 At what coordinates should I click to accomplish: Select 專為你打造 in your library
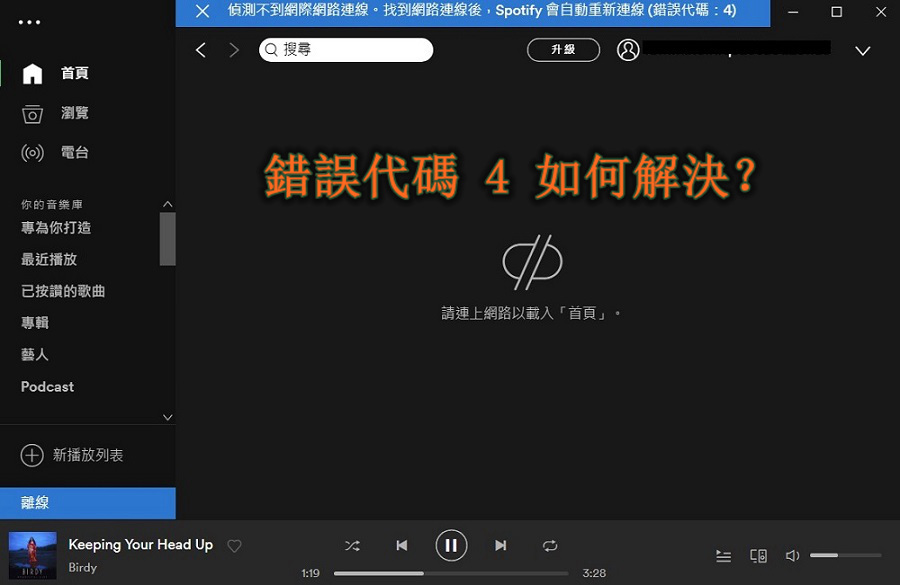point(56,227)
